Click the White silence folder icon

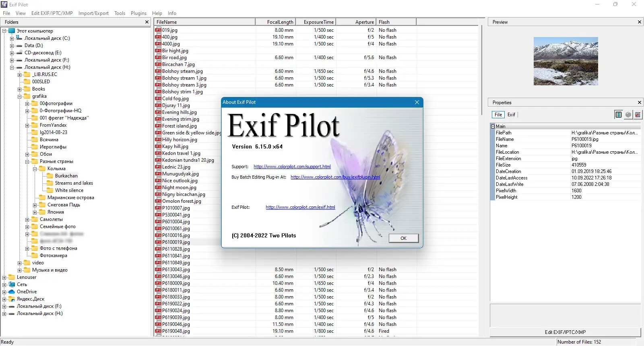point(50,190)
